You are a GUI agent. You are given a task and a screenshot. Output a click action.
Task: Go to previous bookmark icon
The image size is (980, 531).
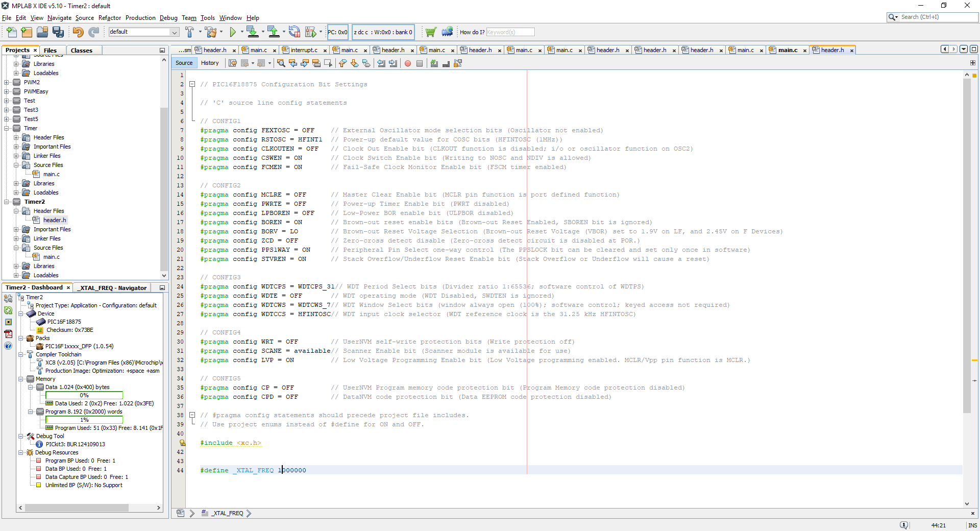coord(342,63)
